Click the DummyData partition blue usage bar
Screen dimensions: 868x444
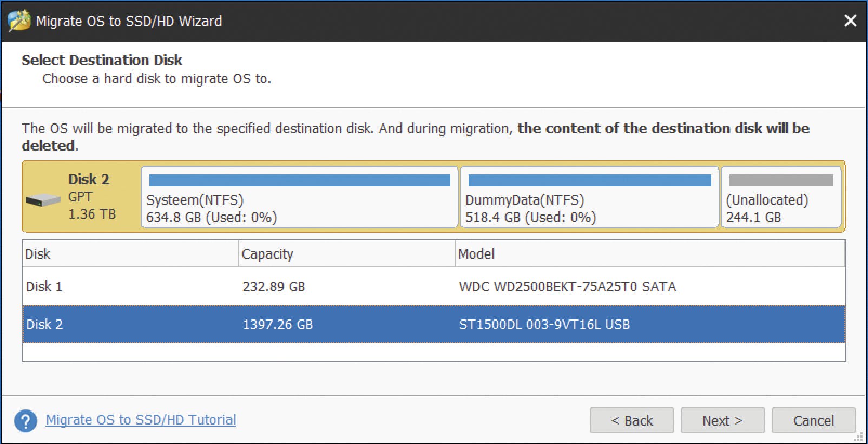[589, 180]
